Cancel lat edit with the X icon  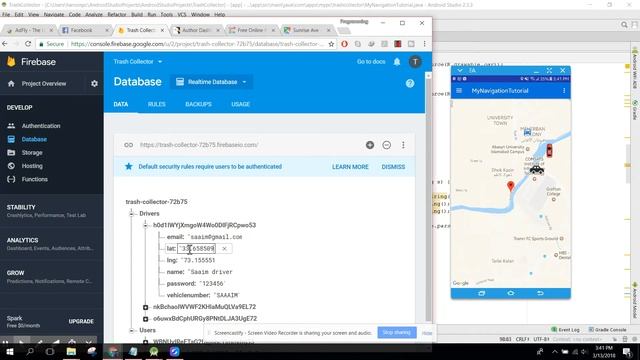click(224, 249)
